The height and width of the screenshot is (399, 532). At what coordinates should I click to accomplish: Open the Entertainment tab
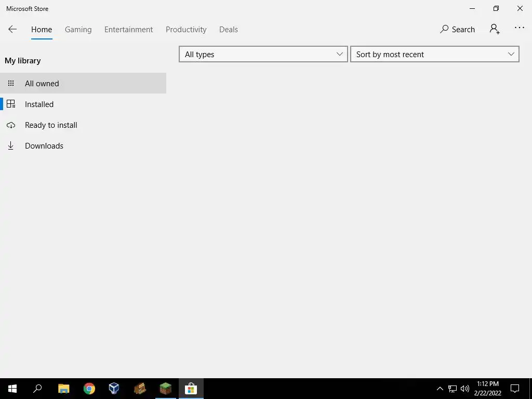coord(129,30)
